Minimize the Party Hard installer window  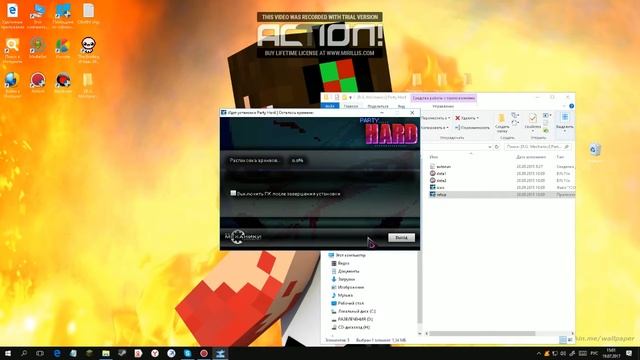click(x=382, y=113)
